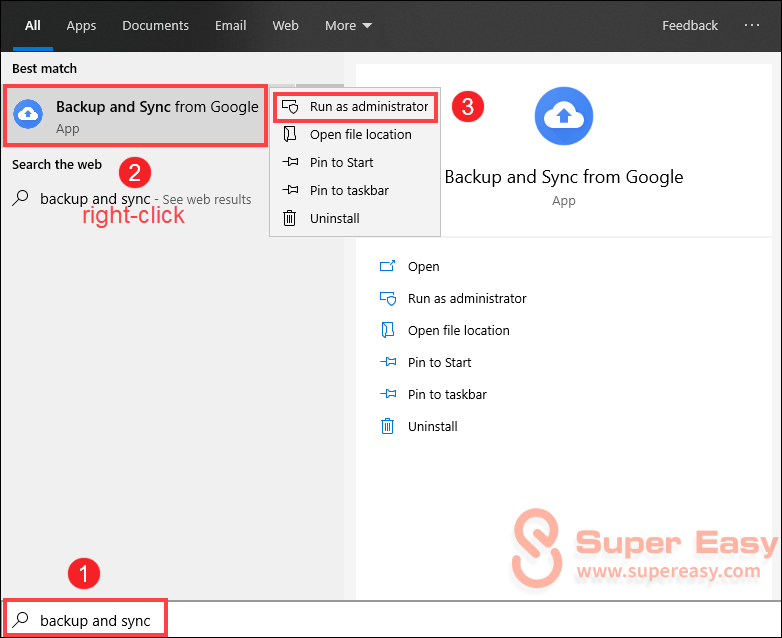Viewport: 782px width, 638px height.
Task: Click Pin to Start in the details pane
Action: pos(439,362)
